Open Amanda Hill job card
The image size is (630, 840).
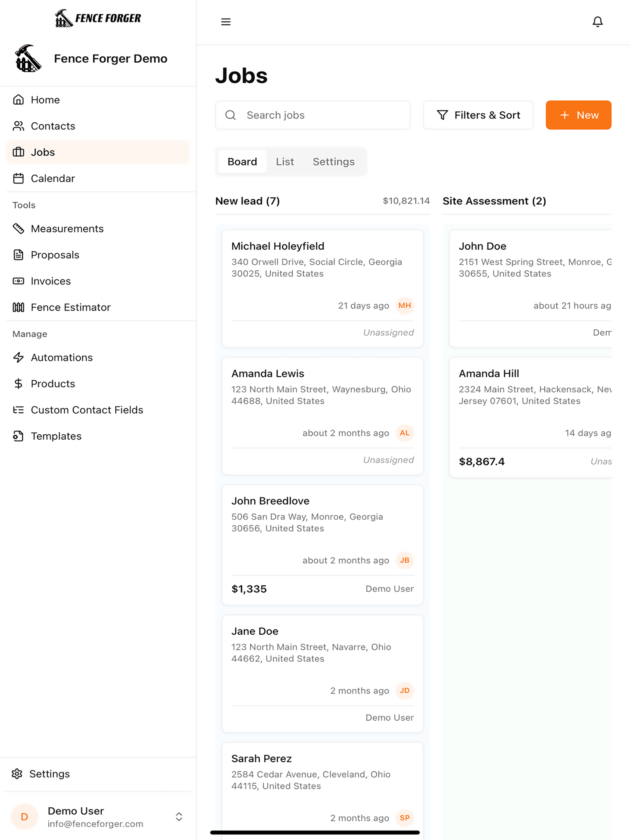pyautogui.click(x=530, y=417)
